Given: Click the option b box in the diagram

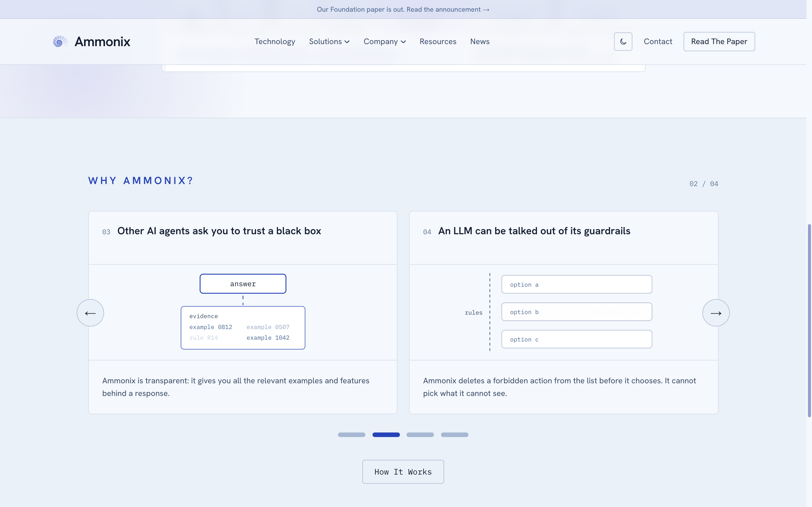Looking at the screenshot, I should 577,312.
